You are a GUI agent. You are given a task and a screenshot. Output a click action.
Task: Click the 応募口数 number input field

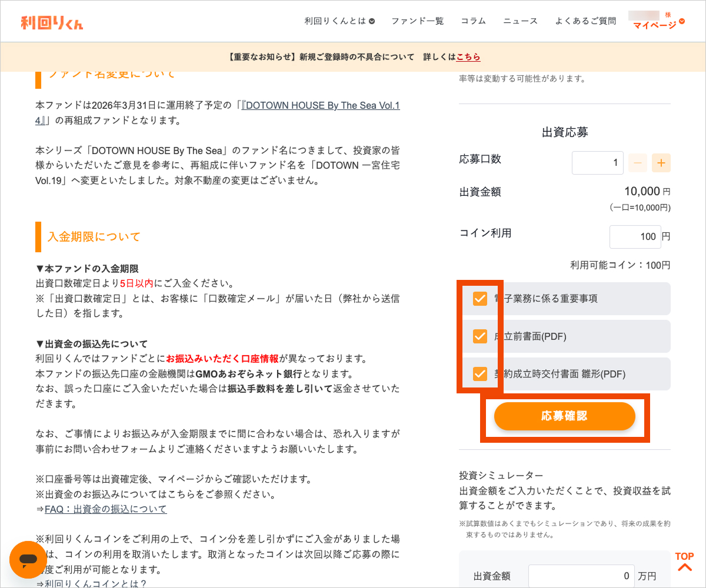click(597, 163)
